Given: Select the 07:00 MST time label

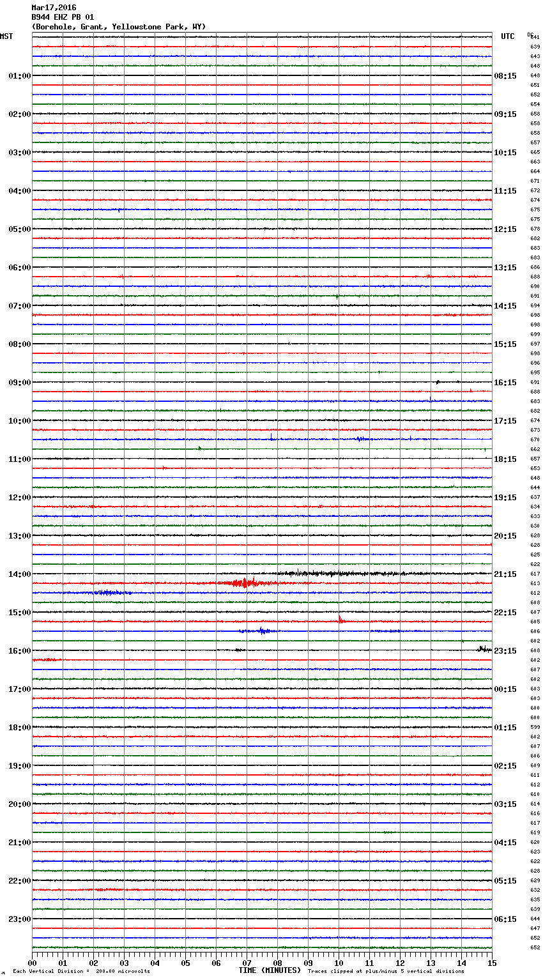Looking at the screenshot, I should pyautogui.click(x=20, y=306).
